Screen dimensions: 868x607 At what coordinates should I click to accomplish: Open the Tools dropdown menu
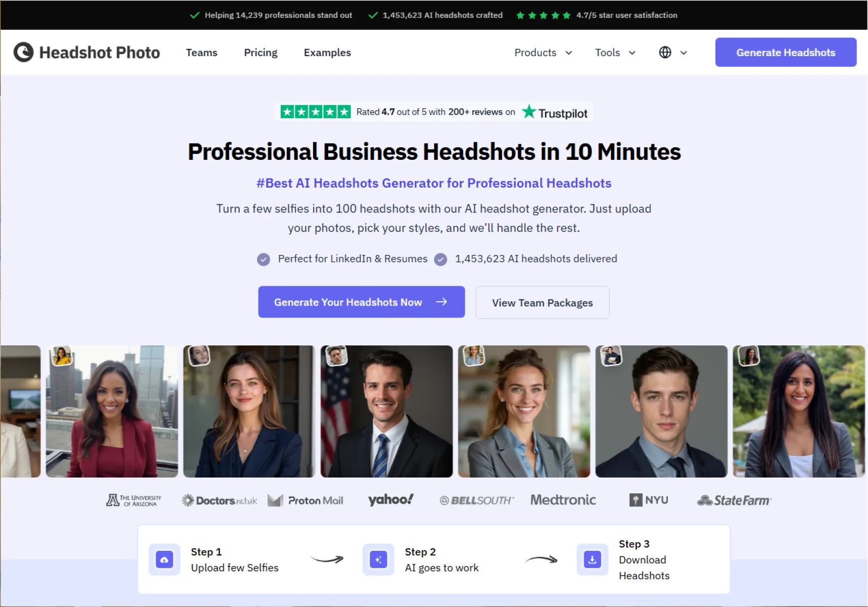(615, 53)
